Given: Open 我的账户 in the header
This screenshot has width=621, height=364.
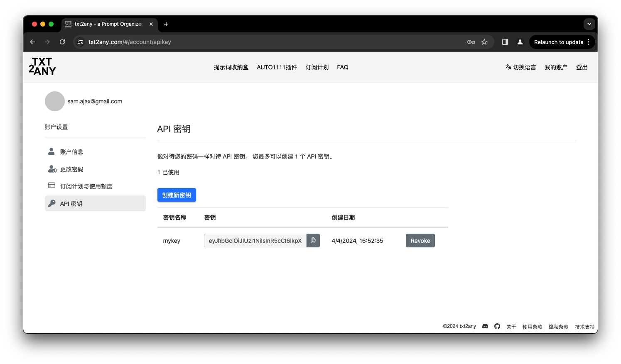Looking at the screenshot, I should (x=556, y=67).
